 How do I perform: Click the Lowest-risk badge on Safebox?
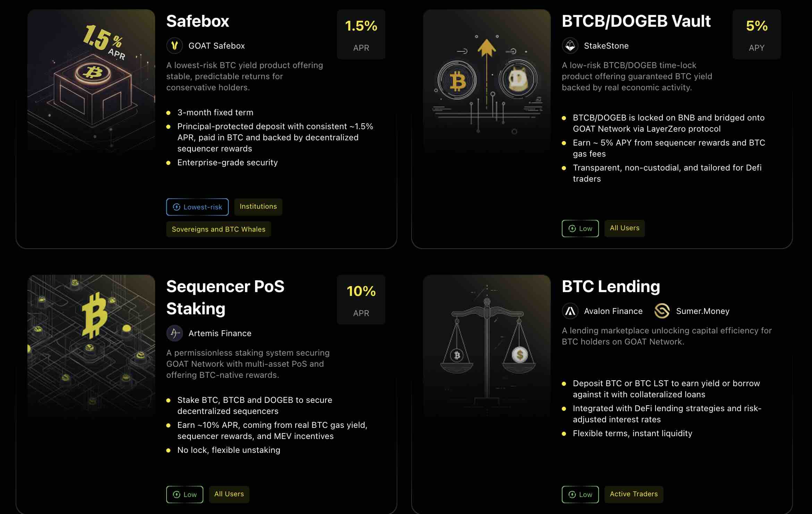point(197,207)
